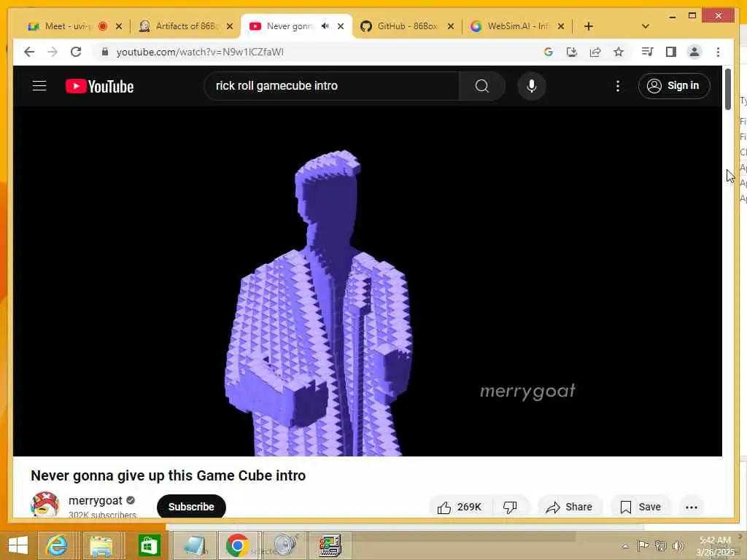Launch Internet Explorer from the taskbar
Image resolution: width=747 pixels, height=560 pixels.
(56, 545)
